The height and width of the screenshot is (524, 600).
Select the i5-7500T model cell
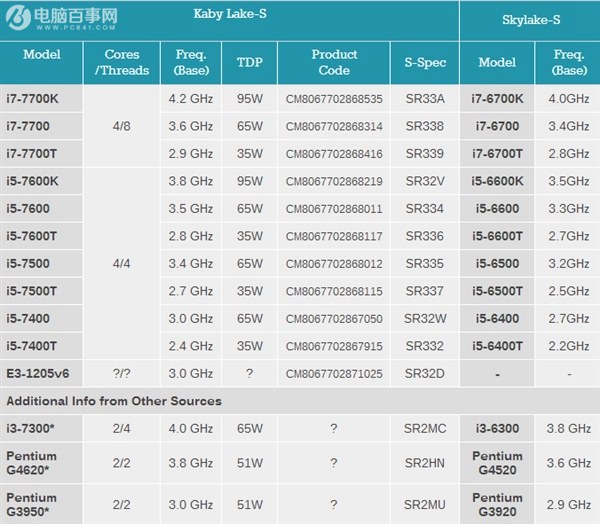coord(41,291)
